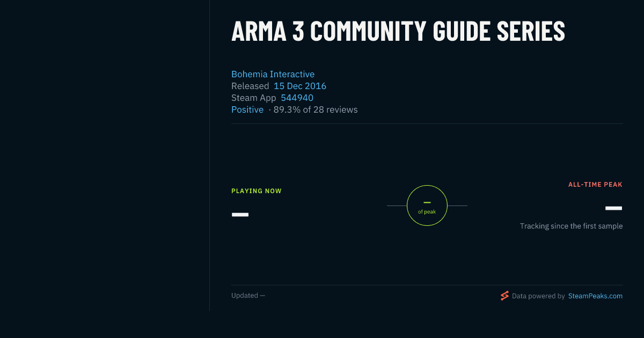Select the Playing Now label
Screen dimensions: 644x338
(x=257, y=191)
